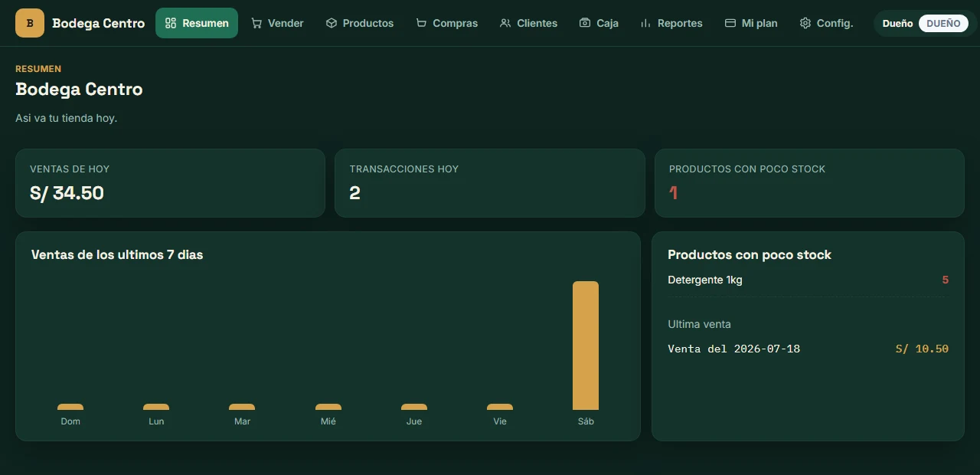Select the Vie sales bar in chart
980x475 pixels.
500,407
